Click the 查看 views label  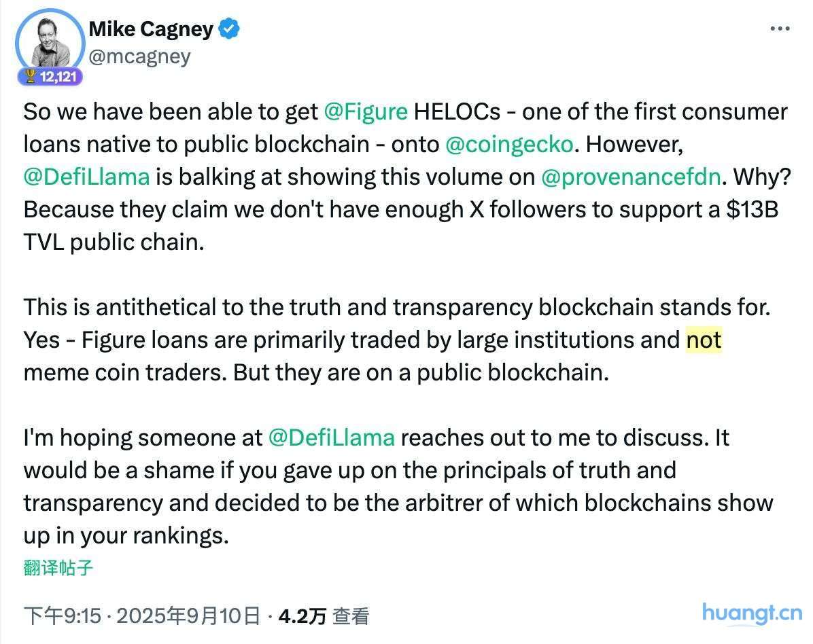pyautogui.click(x=351, y=616)
